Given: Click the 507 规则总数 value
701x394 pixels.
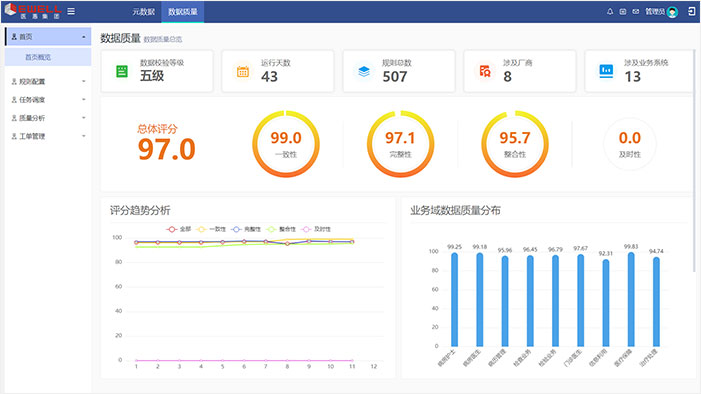Looking at the screenshot, I should pyautogui.click(x=395, y=76).
